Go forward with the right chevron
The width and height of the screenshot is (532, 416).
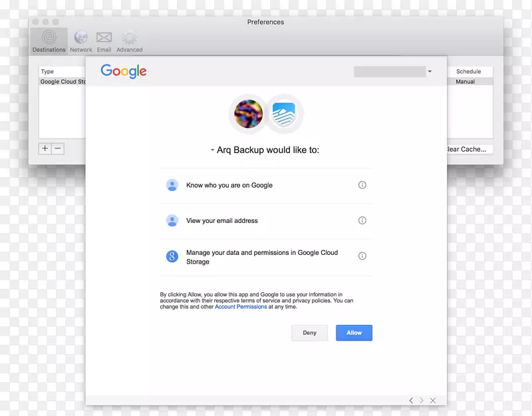(422, 401)
